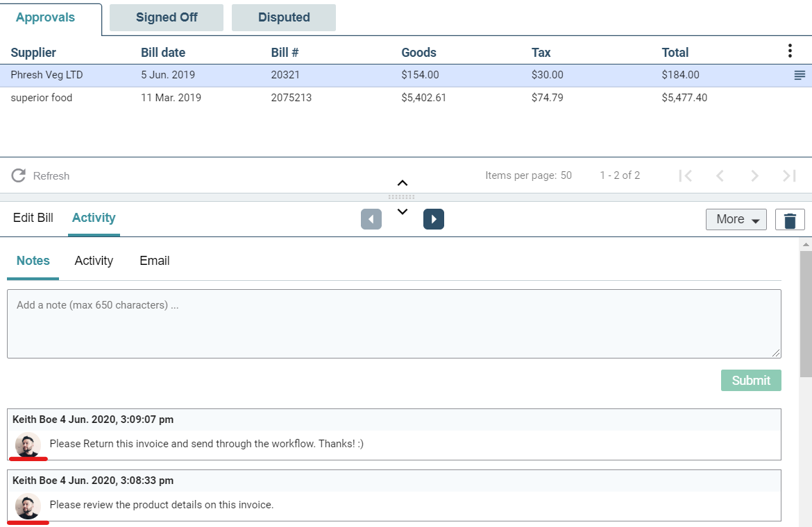This screenshot has height=527, width=812.
Task: Click the Add a note text area
Action: (x=394, y=324)
